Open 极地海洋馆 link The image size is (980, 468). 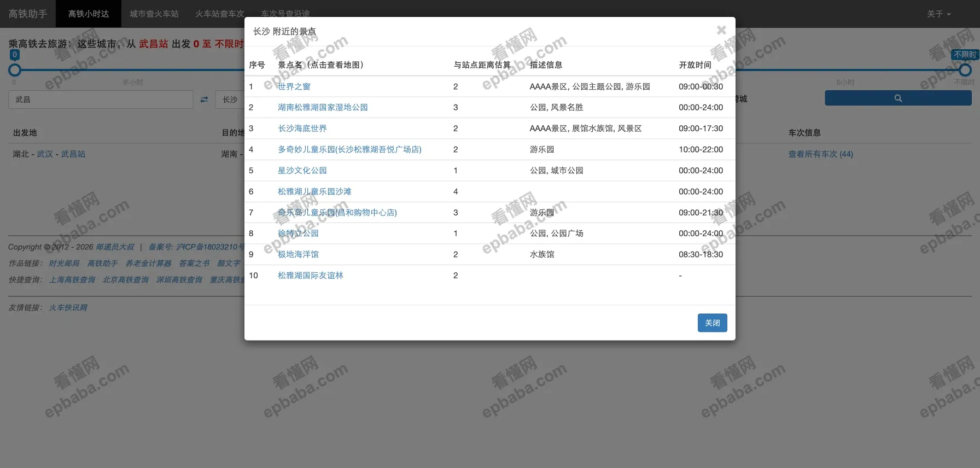click(x=298, y=254)
